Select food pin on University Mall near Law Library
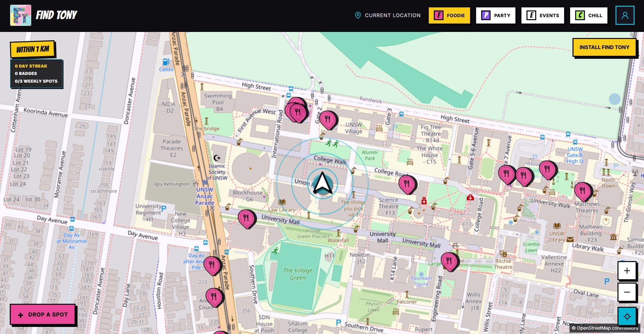The width and height of the screenshot is (644, 334). point(246,219)
